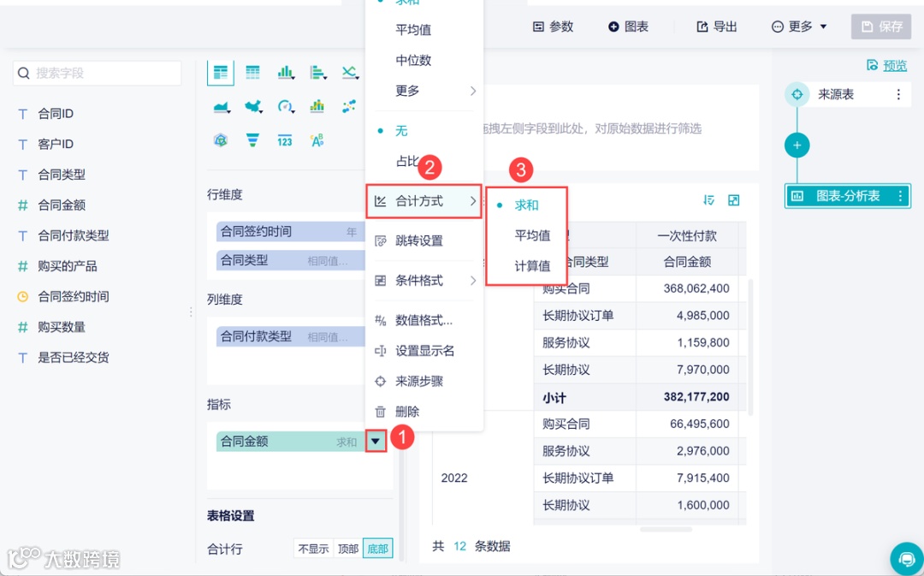Open the dropdown arrow on 合同金额 metric
924x576 pixels.
[x=375, y=441]
